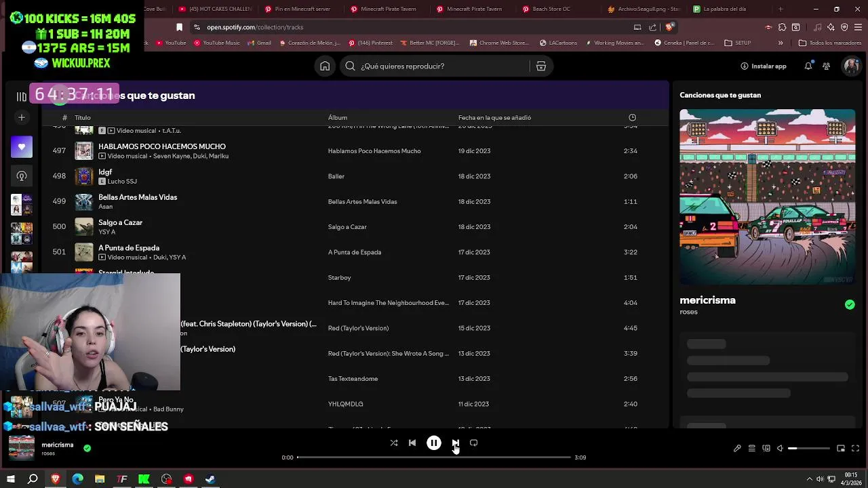This screenshot has height=488, width=868.
Task: Open Connect to a device
Action: 766,448
